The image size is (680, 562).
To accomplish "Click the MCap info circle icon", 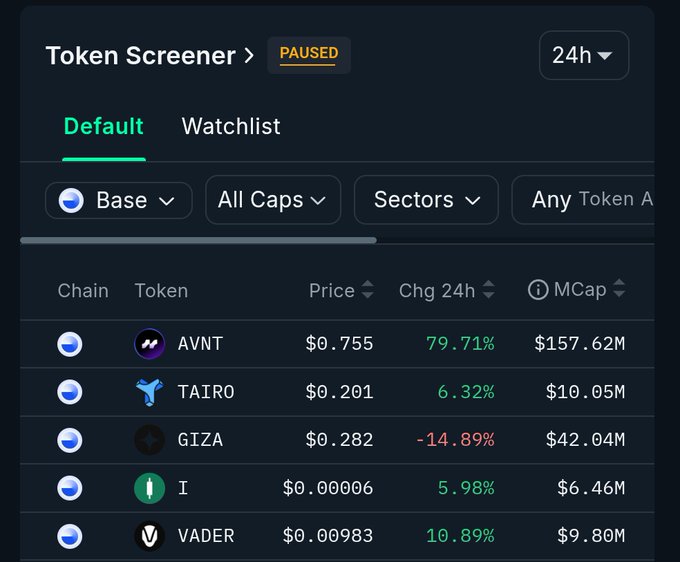I will [x=538, y=290].
